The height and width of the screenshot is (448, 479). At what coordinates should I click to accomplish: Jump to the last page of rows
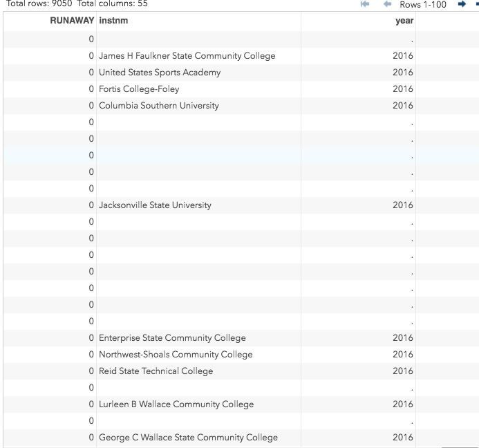(x=477, y=4)
